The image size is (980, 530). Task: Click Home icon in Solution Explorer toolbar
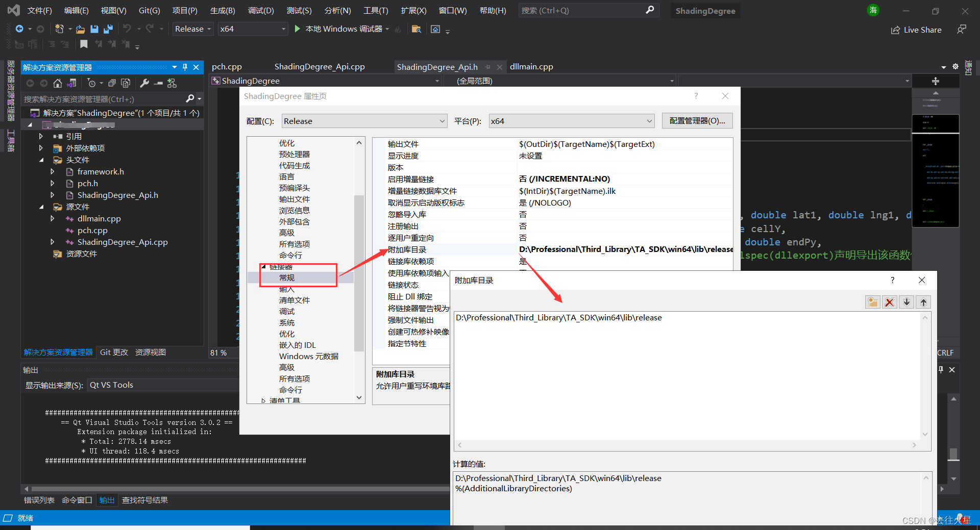pyautogui.click(x=58, y=83)
